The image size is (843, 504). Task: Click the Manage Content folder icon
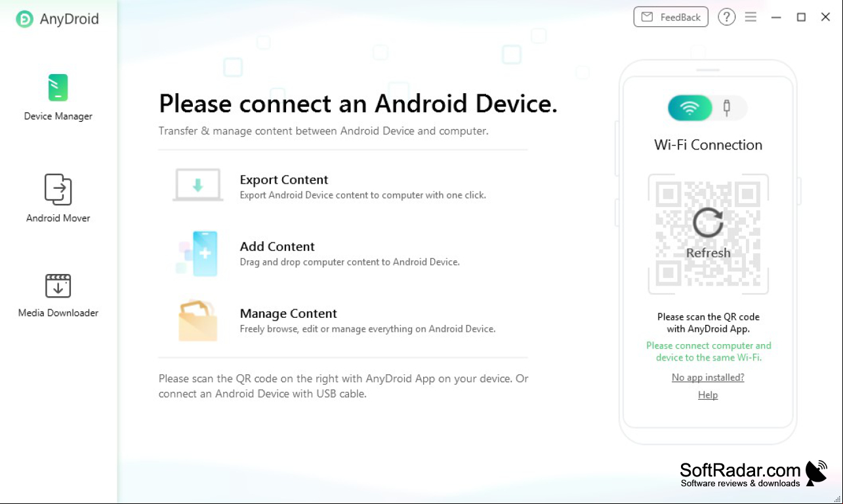coord(197,320)
